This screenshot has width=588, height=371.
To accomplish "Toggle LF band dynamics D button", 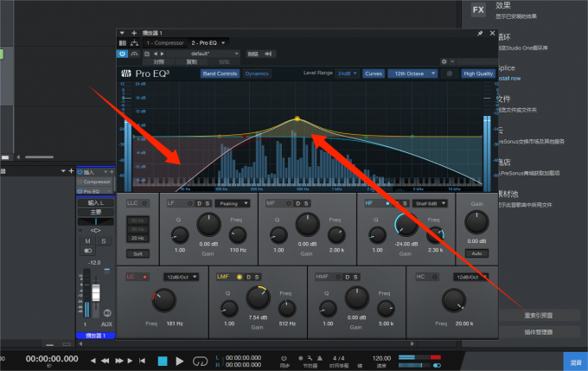I will 199,203.
